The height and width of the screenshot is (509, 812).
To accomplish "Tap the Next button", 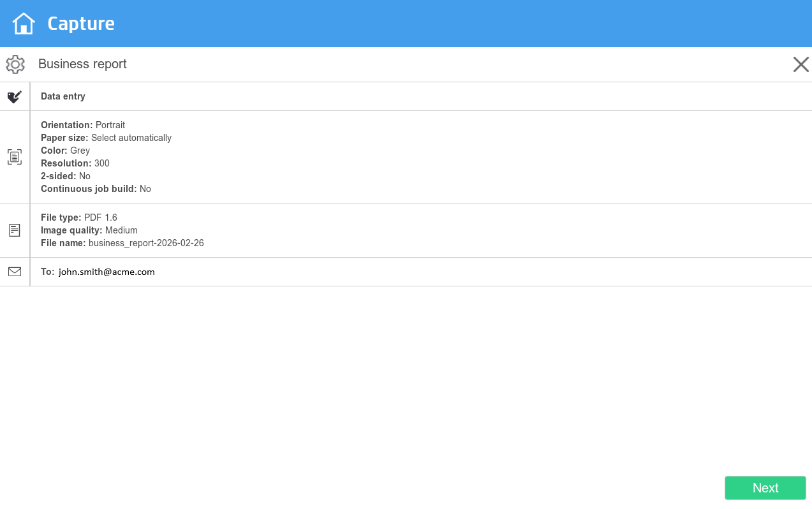I will 765,488.
